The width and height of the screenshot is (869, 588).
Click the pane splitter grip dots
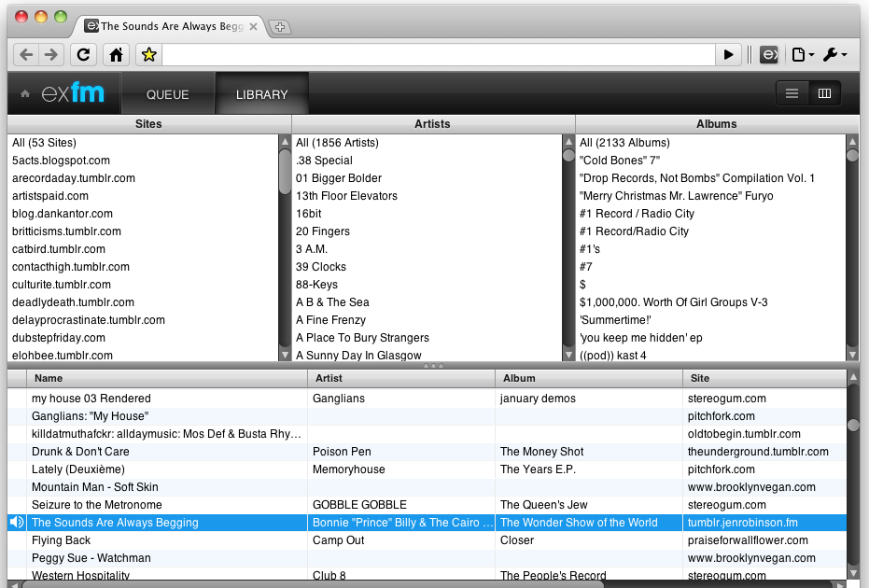(x=433, y=366)
